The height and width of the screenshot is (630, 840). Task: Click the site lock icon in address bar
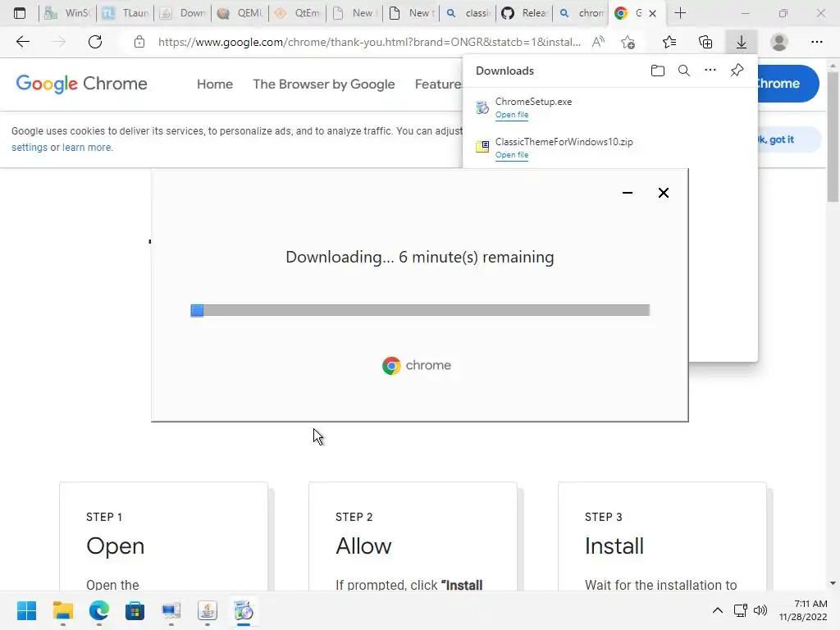pos(139,42)
